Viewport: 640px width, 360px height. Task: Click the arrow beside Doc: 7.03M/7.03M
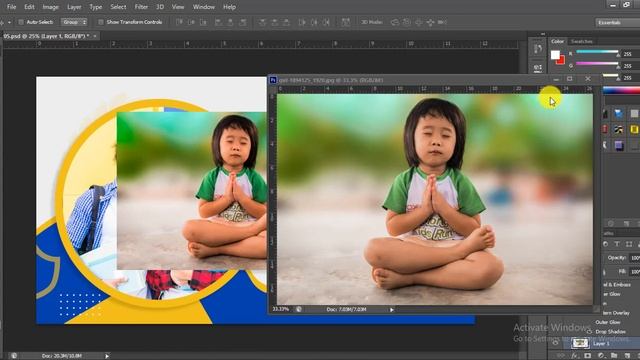coord(391,310)
